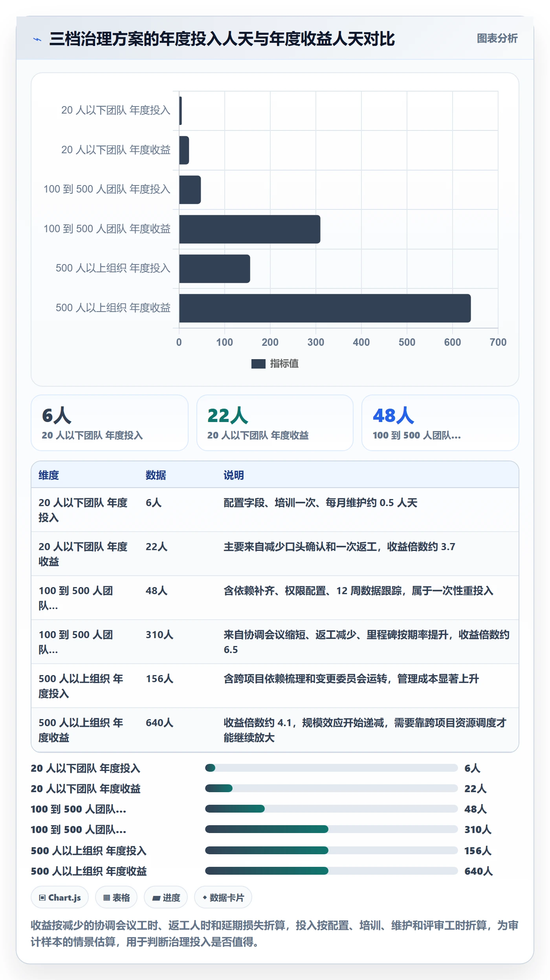Select the table cell "配置字段、培训一次、每月维护约 0.5 人天"

[321, 503]
